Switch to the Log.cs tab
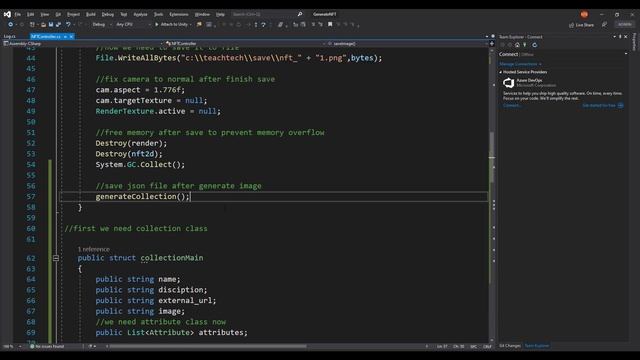The image size is (640, 360). [9, 36]
